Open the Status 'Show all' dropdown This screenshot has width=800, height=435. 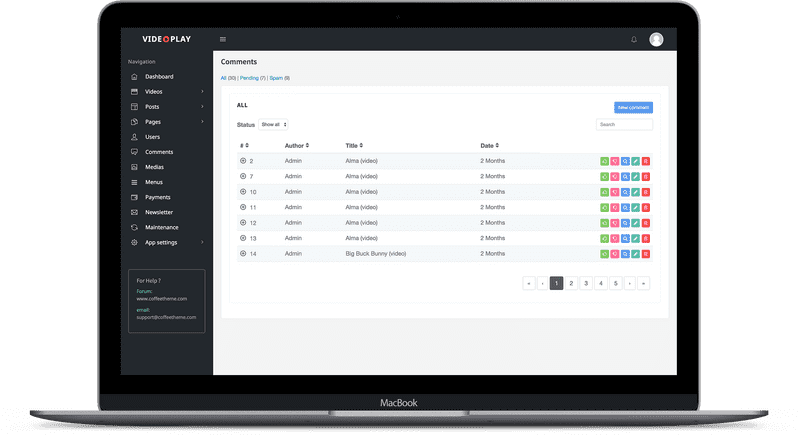click(273, 124)
